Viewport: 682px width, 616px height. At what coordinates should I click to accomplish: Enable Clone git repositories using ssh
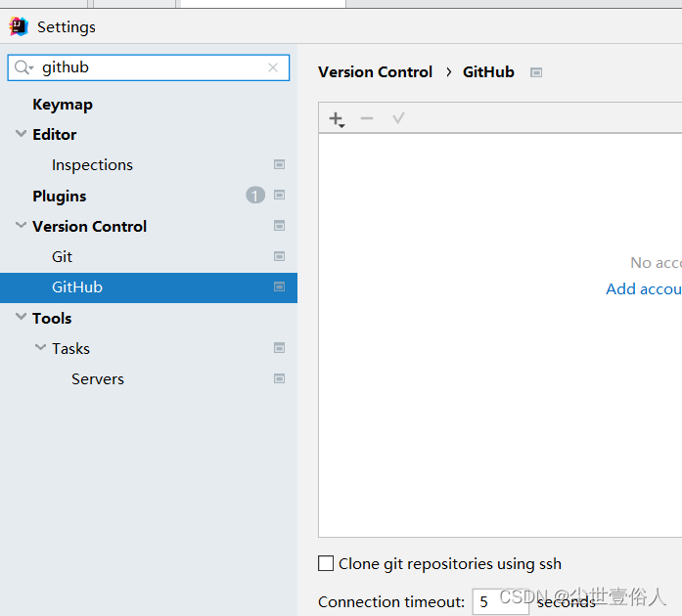point(326,563)
